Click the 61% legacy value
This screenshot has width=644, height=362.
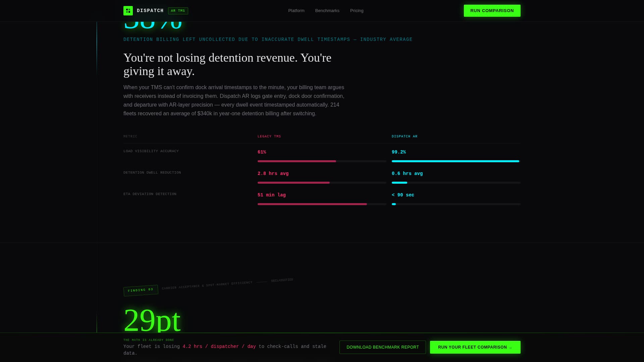click(262, 152)
